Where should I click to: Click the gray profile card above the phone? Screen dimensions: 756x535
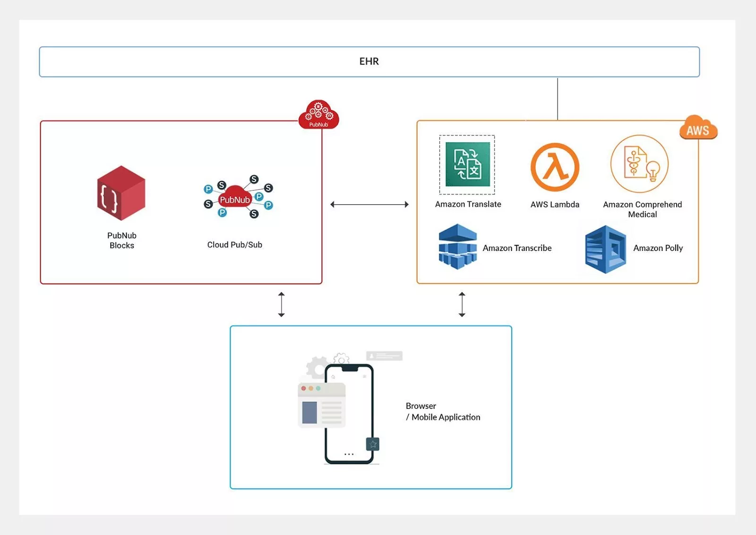click(384, 356)
